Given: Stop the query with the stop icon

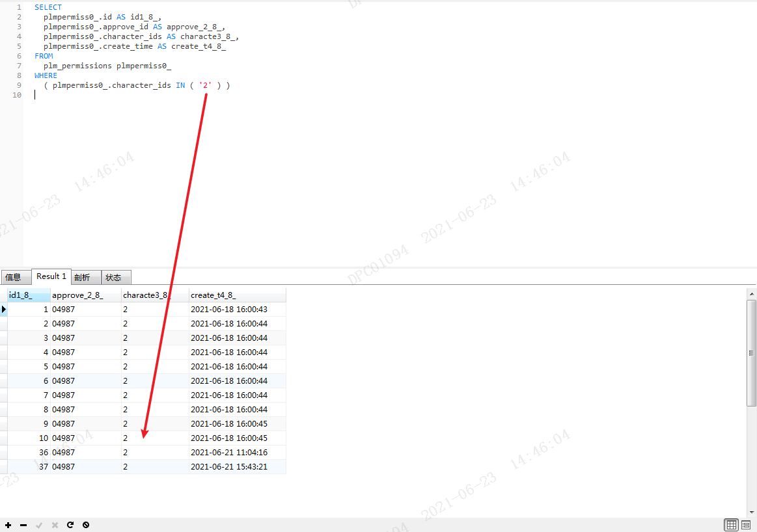Looking at the screenshot, I should pyautogui.click(x=86, y=525).
